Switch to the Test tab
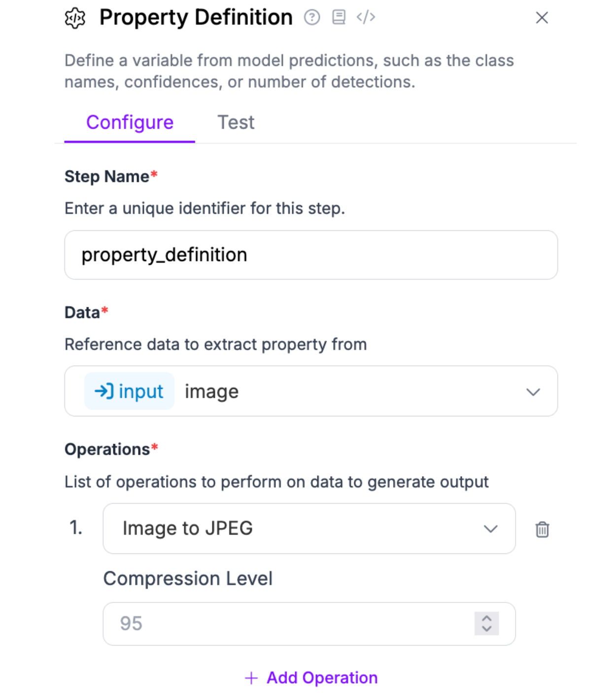616x693 pixels. pos(236,122)
